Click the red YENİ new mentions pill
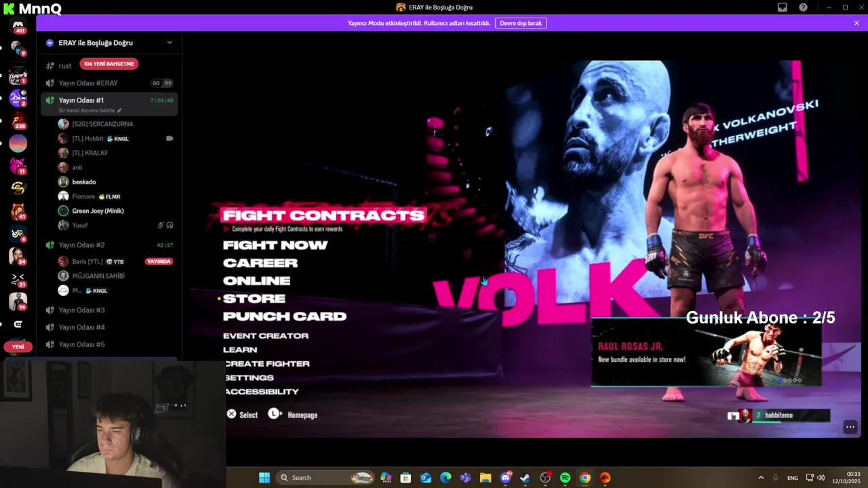Image resolution: width=868 pixels, height=488 pixels. pos(18,346)
